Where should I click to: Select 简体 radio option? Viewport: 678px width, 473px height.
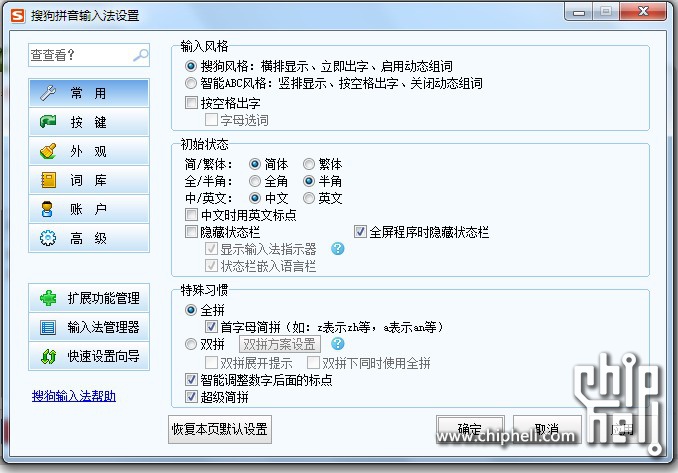coord(255,164)
